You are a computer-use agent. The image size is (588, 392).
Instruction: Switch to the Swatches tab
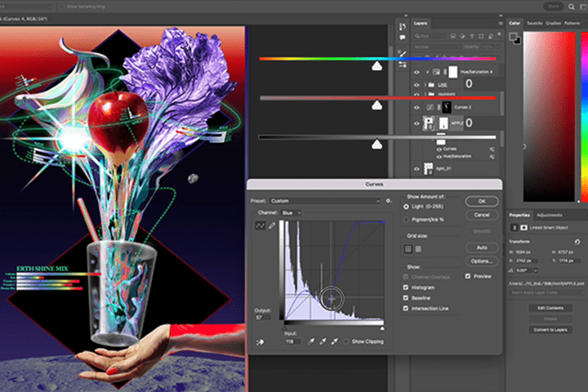click(534, 23)
